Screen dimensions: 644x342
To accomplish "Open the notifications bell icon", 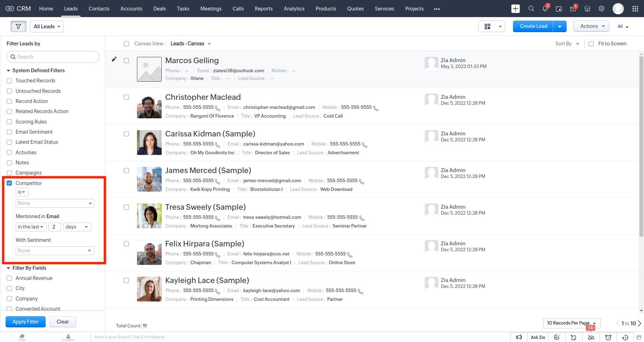I will click(x=545, y=9).
